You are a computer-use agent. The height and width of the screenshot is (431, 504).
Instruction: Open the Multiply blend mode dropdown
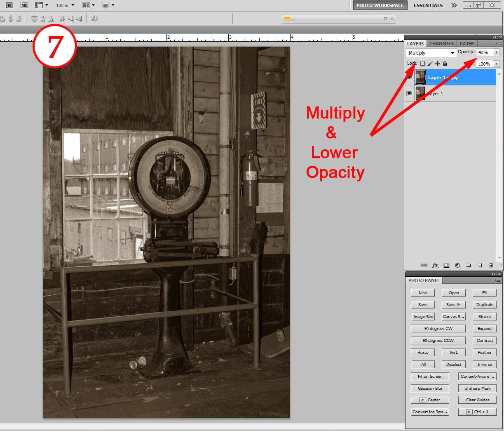point(452,53)
